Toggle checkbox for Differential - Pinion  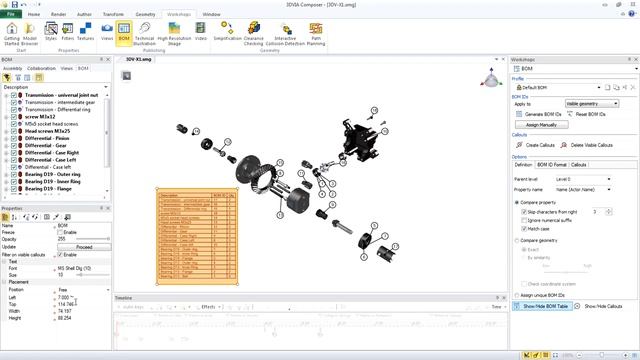(x=13, y=138)
